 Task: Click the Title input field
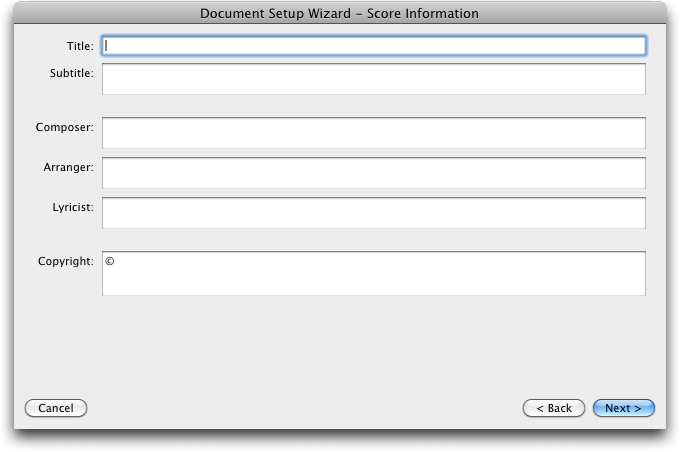coord(374,46)
